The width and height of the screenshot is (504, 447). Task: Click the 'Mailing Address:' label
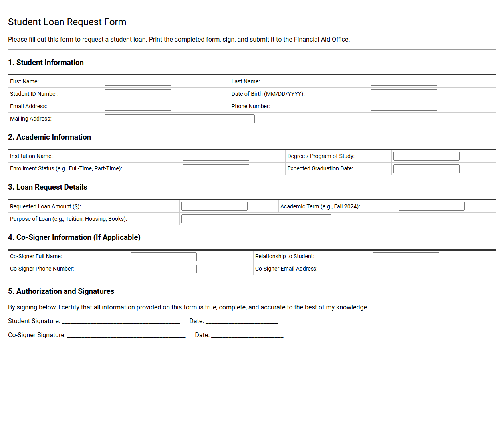pos(31,119)
